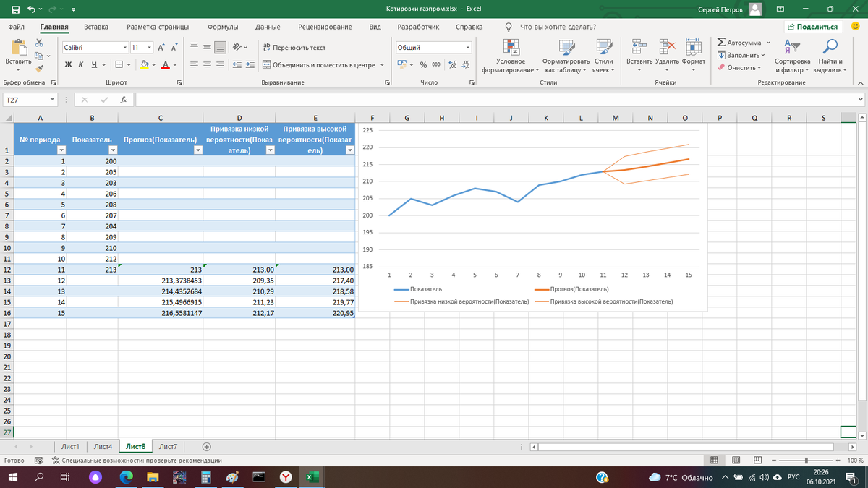The image size is (868, 488).
Task: Decrease decimal places
Action: (465, 64)
